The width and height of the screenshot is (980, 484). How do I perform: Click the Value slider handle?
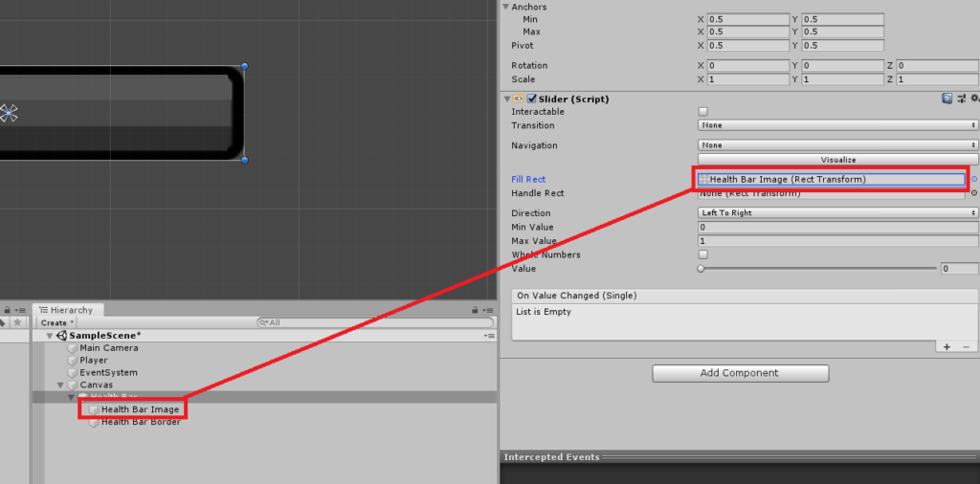702,270
